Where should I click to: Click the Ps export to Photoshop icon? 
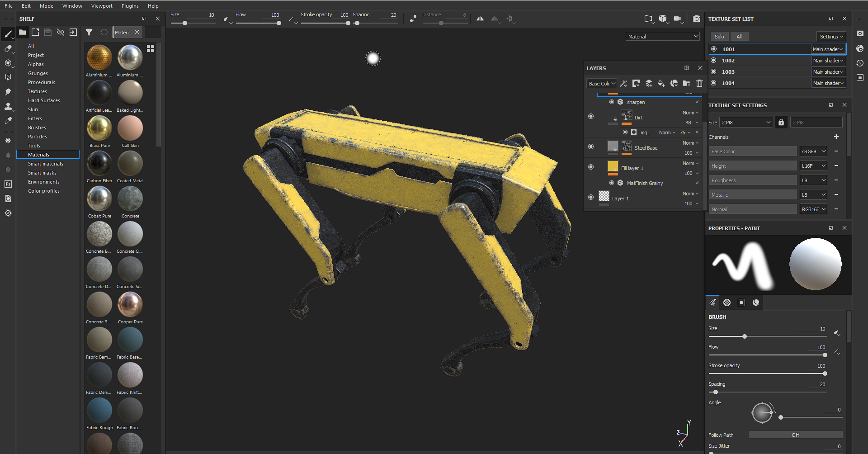point(8,184)
